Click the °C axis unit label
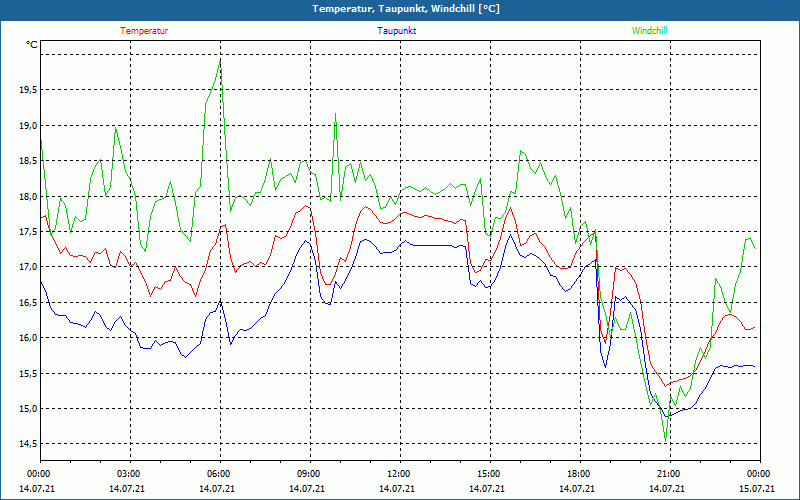800x500 pixels. pos(32,45)
